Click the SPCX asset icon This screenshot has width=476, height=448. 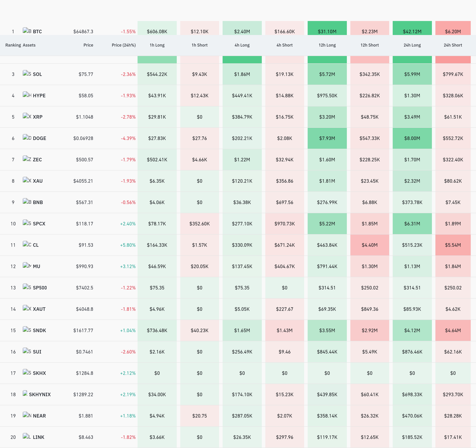pos(27,223)
